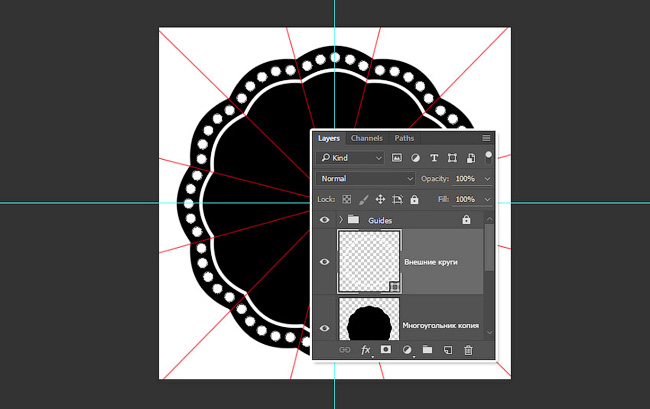Click the link layers icon

click(x=344, y=350)
